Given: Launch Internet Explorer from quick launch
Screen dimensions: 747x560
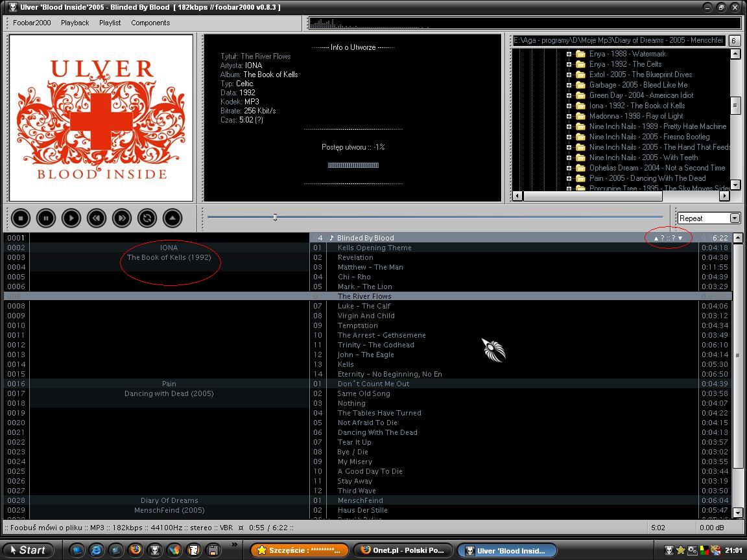Looking at the screenshot, I should [x=96, y=550].
